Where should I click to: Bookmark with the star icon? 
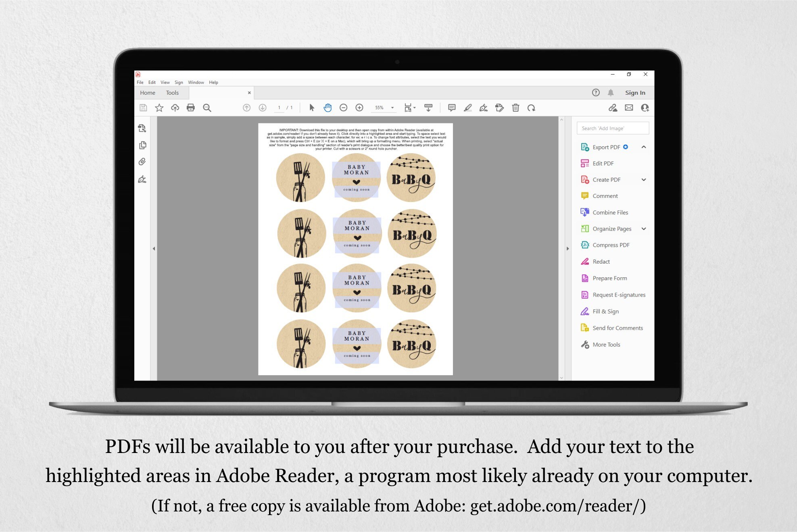point(159,108)
